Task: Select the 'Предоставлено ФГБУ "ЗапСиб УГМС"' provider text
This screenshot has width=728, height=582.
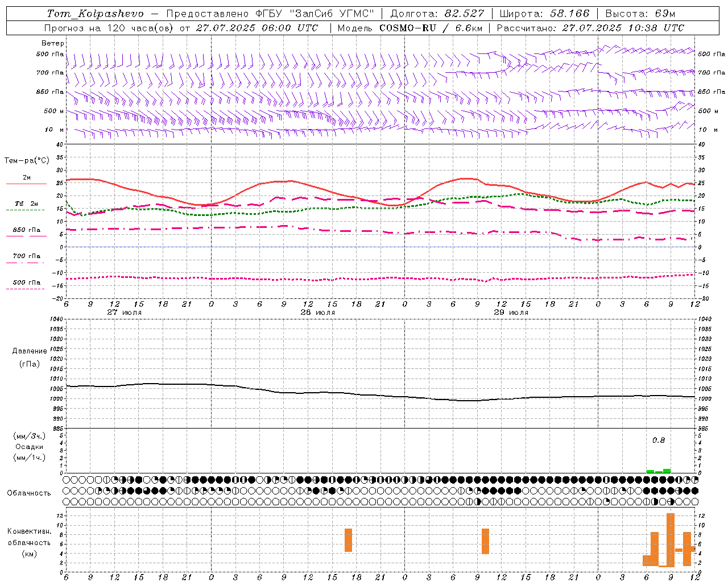Action: pos(271,14)
